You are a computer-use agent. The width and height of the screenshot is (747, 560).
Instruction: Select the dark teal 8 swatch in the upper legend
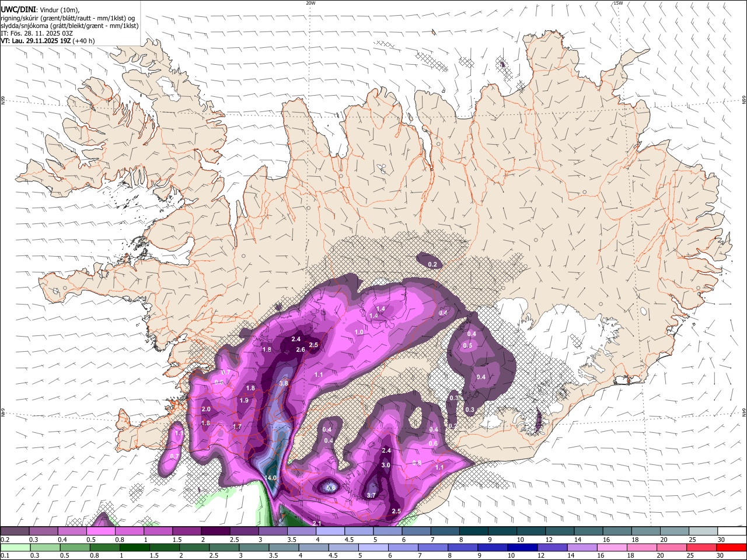tap(473, 531)
